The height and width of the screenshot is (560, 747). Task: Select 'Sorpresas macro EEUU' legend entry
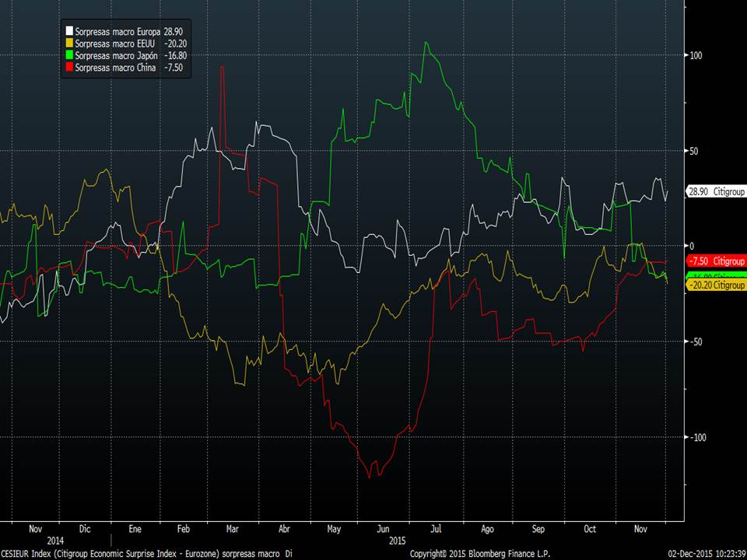click(115, 44)
